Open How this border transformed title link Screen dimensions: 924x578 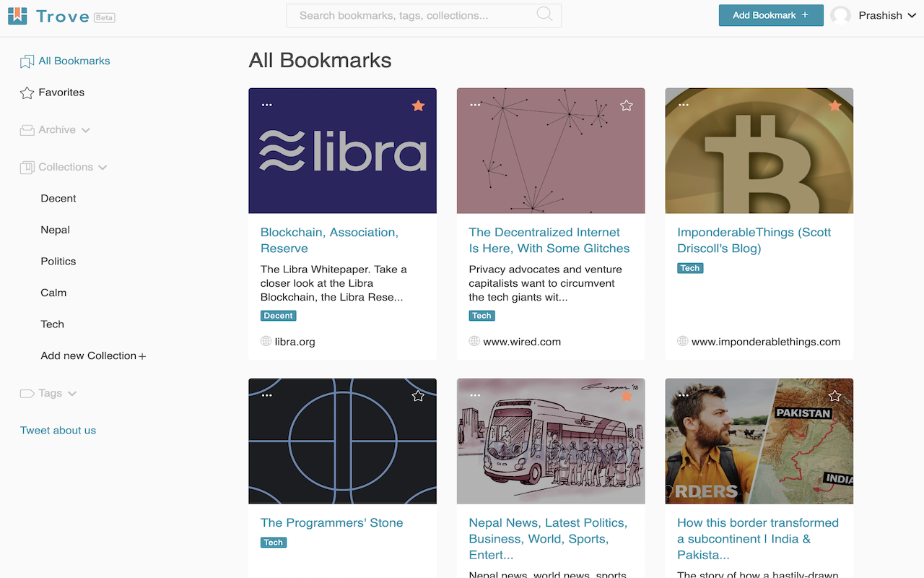coord(758,538)
